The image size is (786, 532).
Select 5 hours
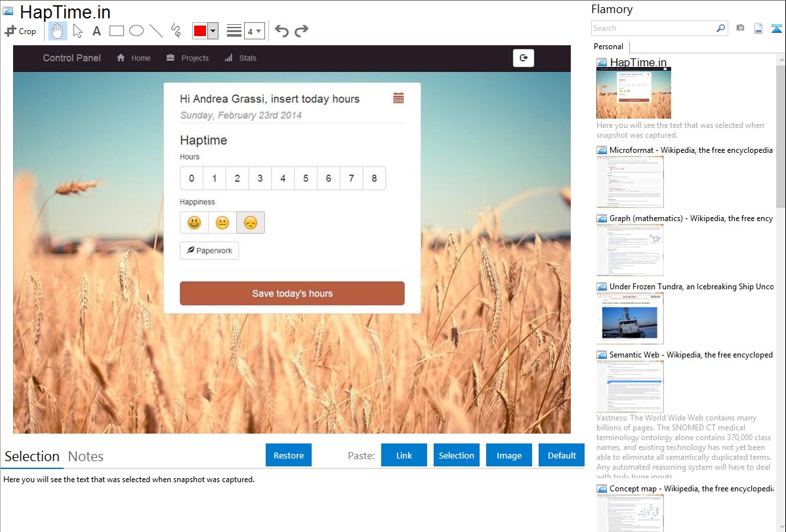click(306, 178)
